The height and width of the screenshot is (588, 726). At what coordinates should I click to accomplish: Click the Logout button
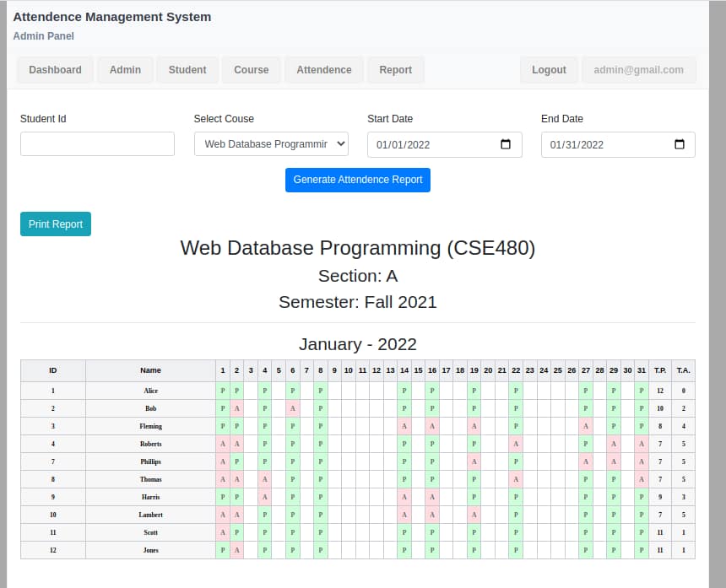click(549, 70)
